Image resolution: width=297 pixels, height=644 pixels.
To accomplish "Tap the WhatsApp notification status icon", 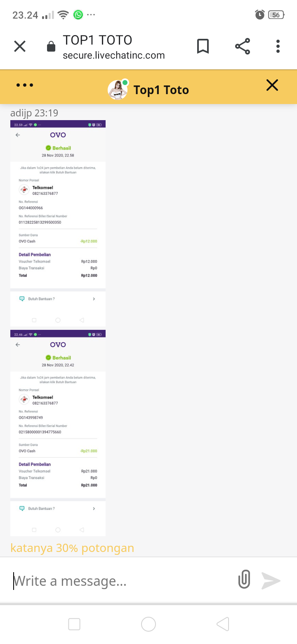I will click(78, 15).
